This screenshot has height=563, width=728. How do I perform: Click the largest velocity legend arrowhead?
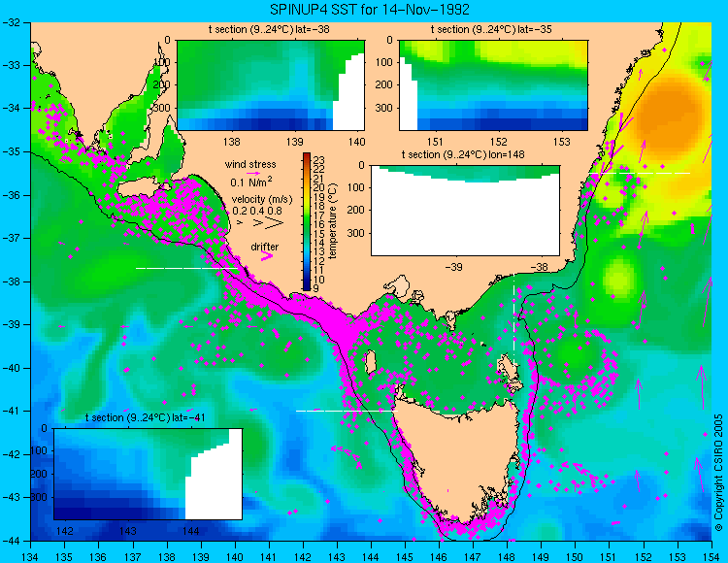pyautogui.click(x=274, y=223)
